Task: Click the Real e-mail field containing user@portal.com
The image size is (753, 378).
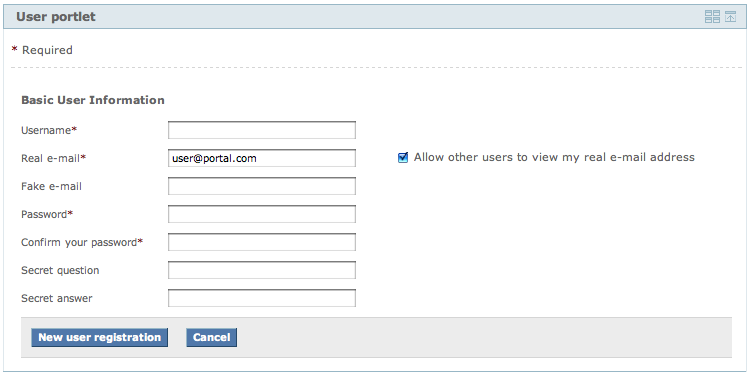Action: click(x=262, y=158)
